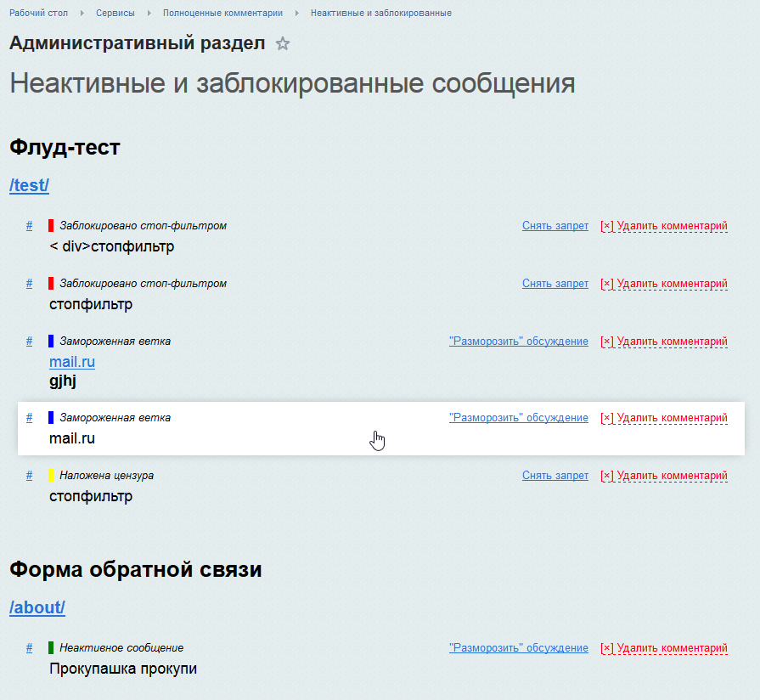Viewport: 760px width, 700px height.
Task: Open the /about/ page link
Action: click(37, 607)
